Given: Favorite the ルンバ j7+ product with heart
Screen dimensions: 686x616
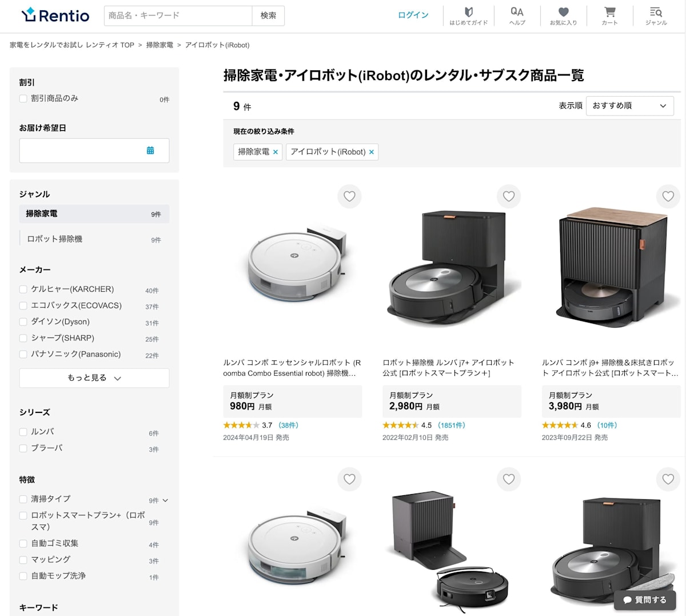Looking at the screenshot, I should tap(509, 196).
